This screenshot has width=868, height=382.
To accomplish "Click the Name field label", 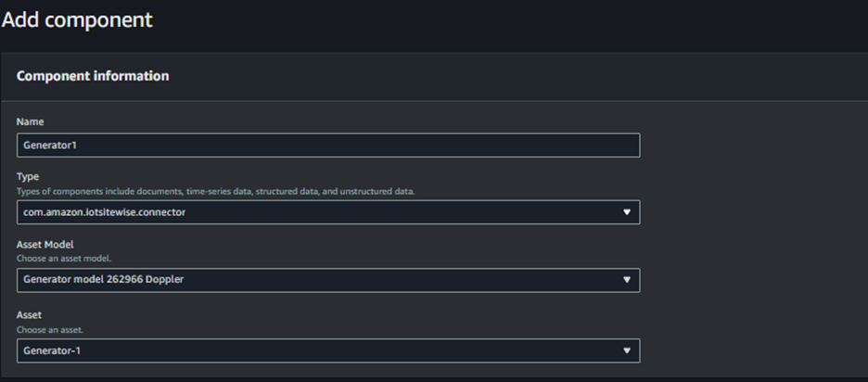I will 31,121.
